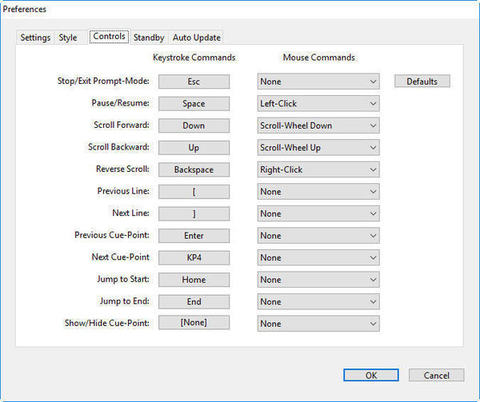This screenshot has width=480, height=402.
Task: Change the Esc keystroke for Stop/Exit
Action: tap(194, 82)
